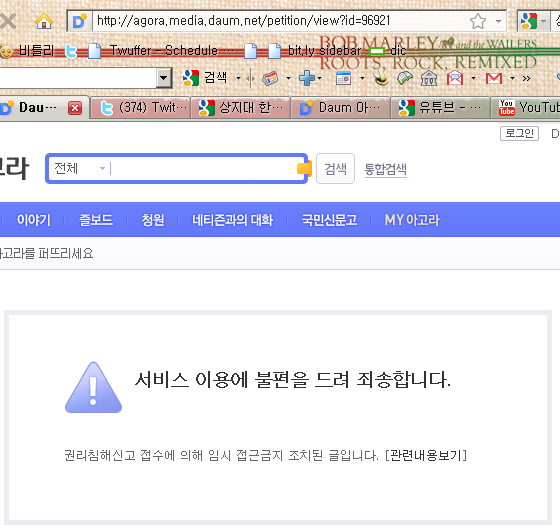
Task: Show more toolbar buttons with the chevron
Action: [526, 78]
